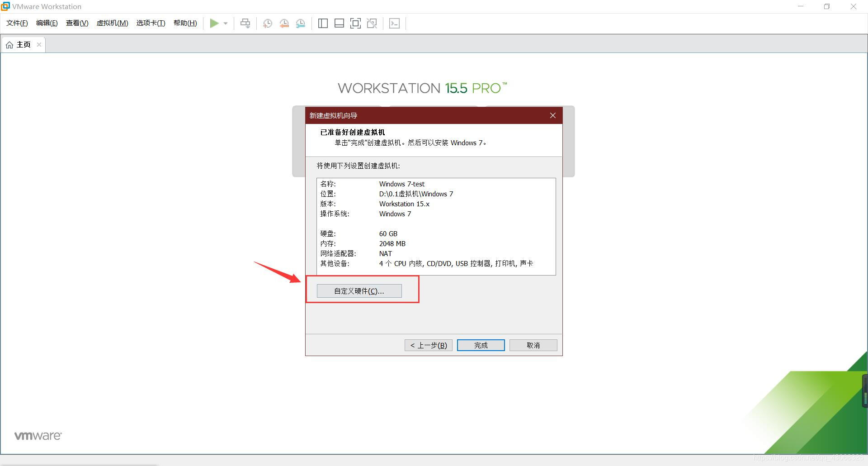Open the 虚拟机(M) menu
The height and width of the screenshot is (466, 868).
pos(113,23)
